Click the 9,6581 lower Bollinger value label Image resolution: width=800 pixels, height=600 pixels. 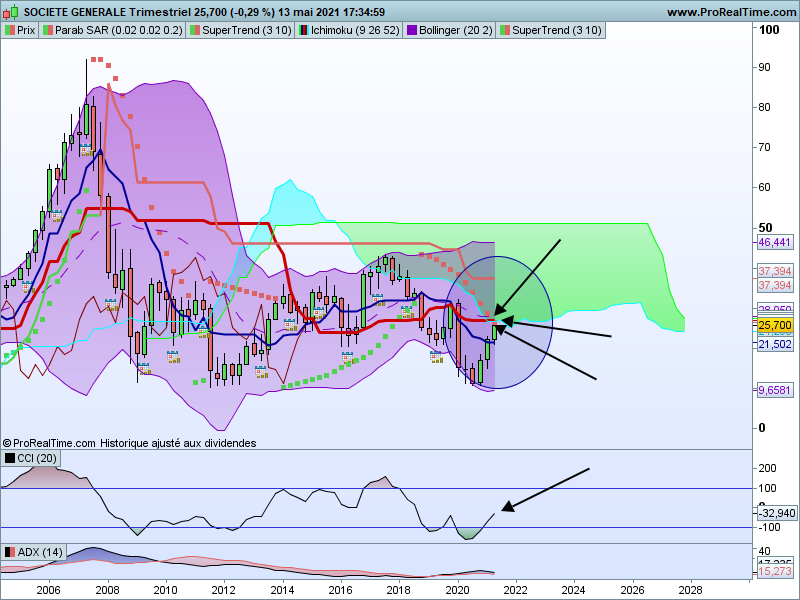click(x=774, y=390)
